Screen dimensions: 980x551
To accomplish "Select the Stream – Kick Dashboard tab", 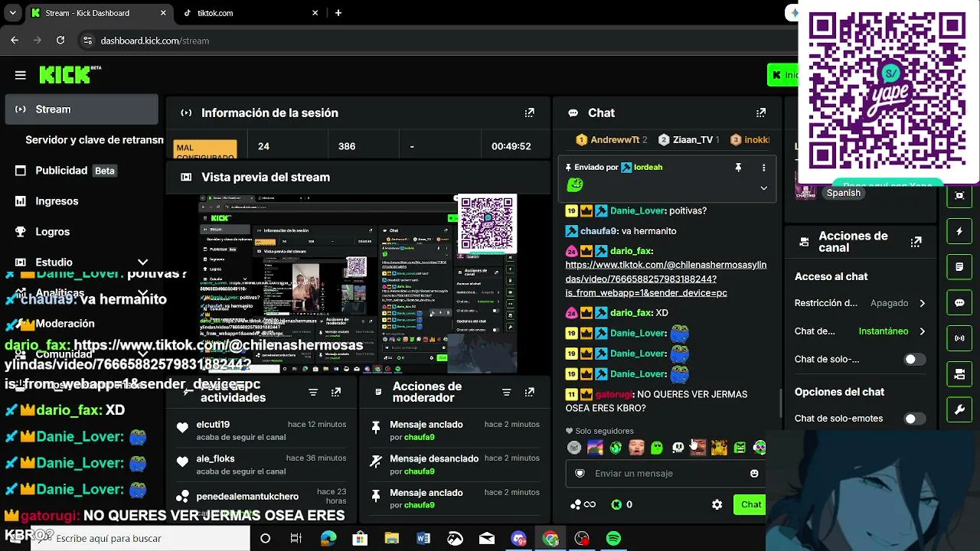I will pyautogui.click(x=100, y=13).
